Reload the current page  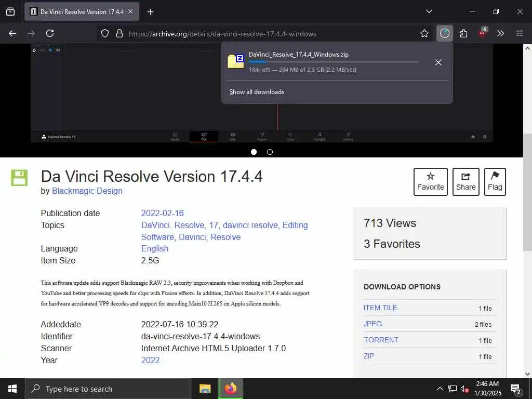point(50,33)
